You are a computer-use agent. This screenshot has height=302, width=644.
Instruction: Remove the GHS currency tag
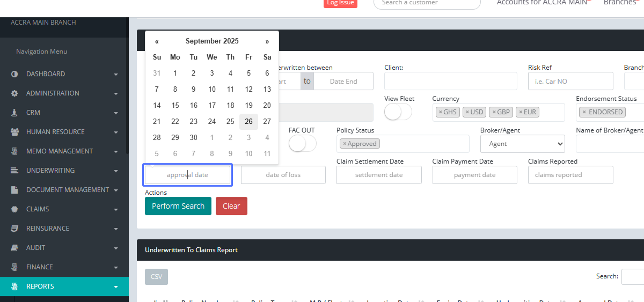coord(441,112)
